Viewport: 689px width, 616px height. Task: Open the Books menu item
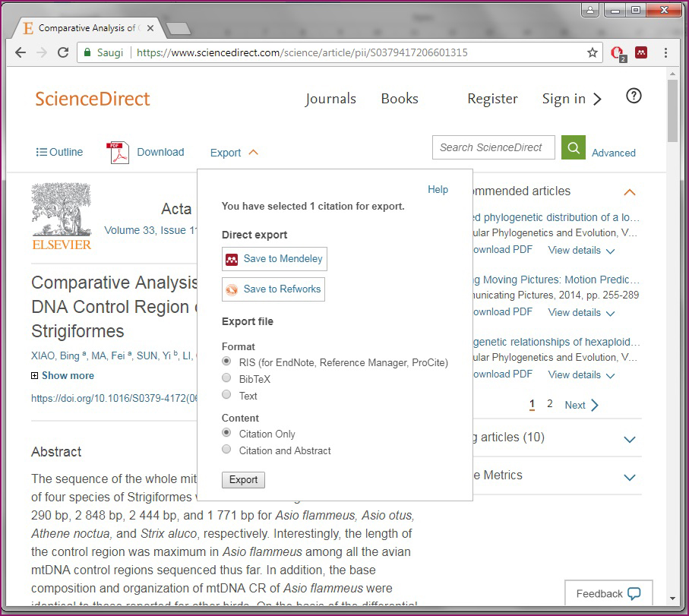[x=400, y=99]
